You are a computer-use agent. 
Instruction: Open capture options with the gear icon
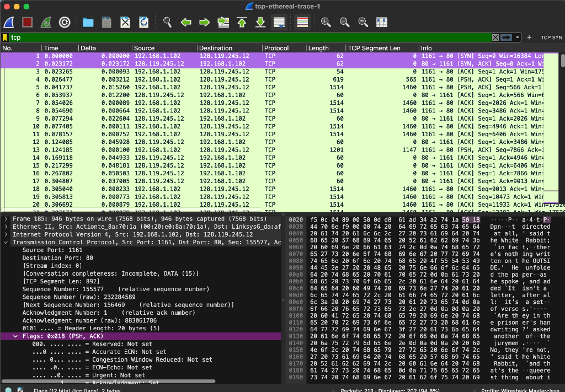point(65,22)
